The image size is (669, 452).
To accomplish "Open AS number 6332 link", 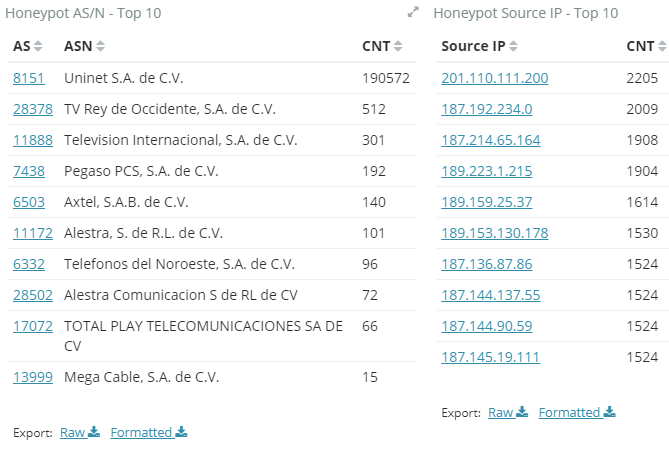I will (29, 264).
